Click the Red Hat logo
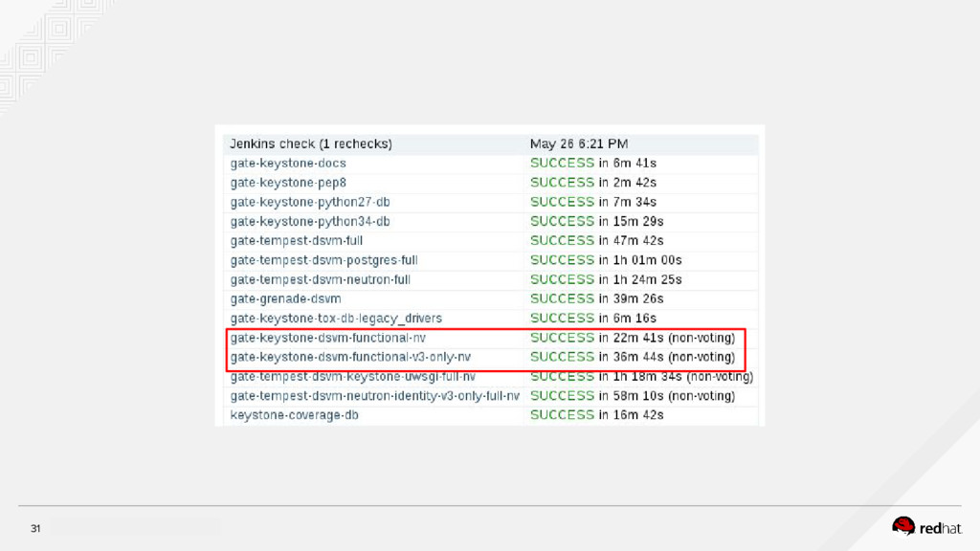The width and height of the screenshot is (980, 551). [x=926, y=527]
